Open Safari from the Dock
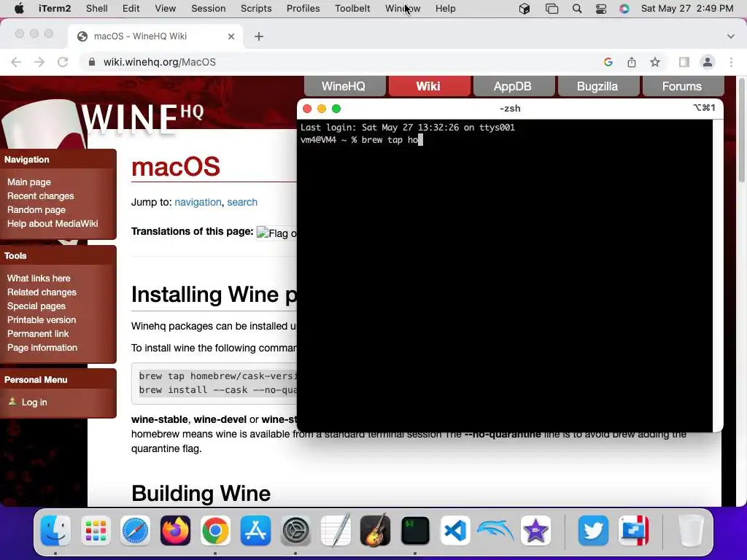Viewport: 747px width, 560px height. tap(135, 531)
